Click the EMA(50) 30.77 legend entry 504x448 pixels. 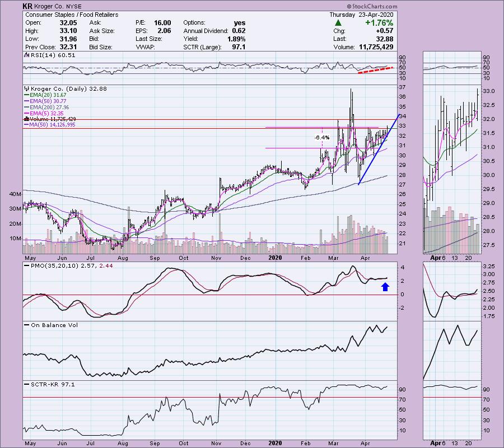pyautogui.click(x=46, y=101)
